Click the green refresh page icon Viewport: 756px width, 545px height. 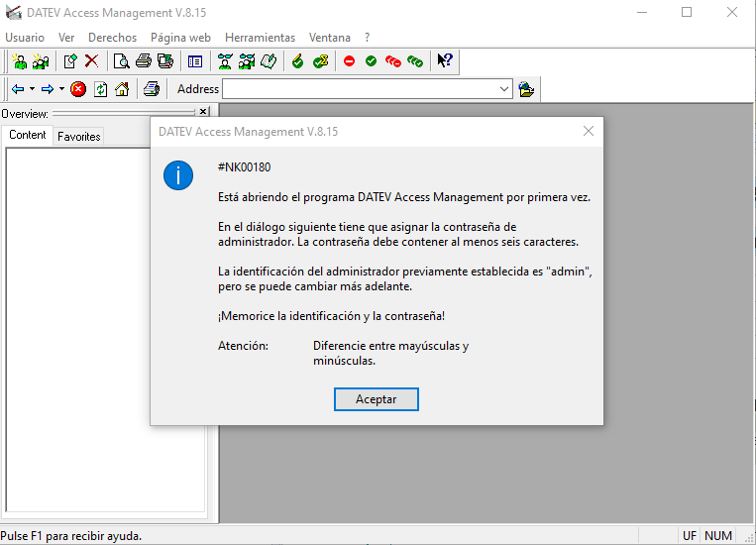click(x=100, y=89)
